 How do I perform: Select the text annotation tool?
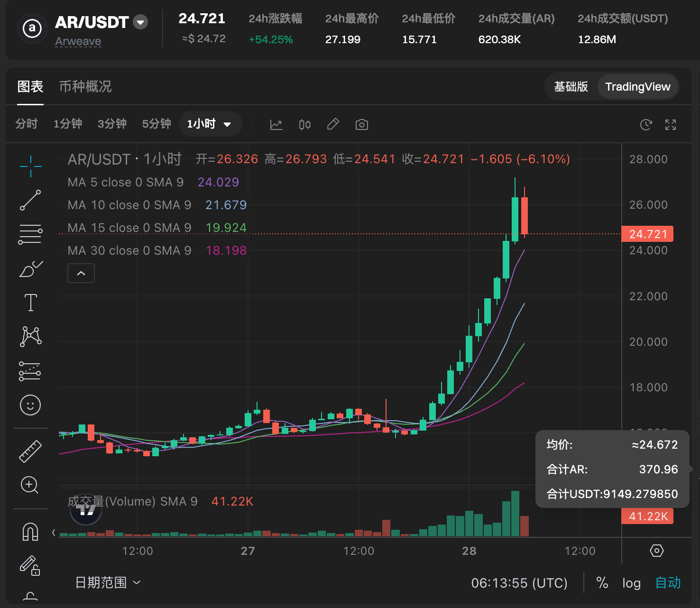[x=30, y=303]
